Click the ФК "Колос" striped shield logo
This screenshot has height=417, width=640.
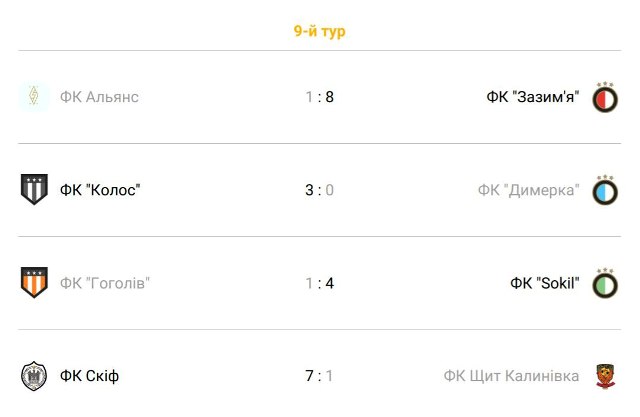click(34, 190)
